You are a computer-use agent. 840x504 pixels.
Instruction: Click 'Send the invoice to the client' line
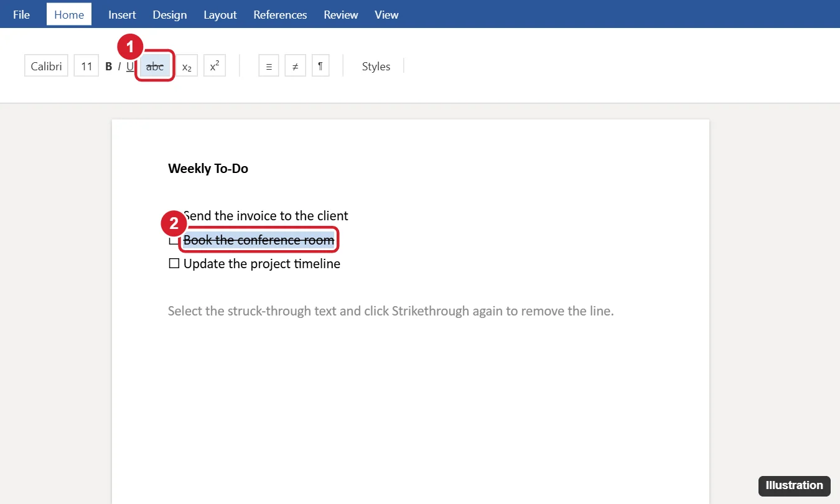click(x=266, y=216)
